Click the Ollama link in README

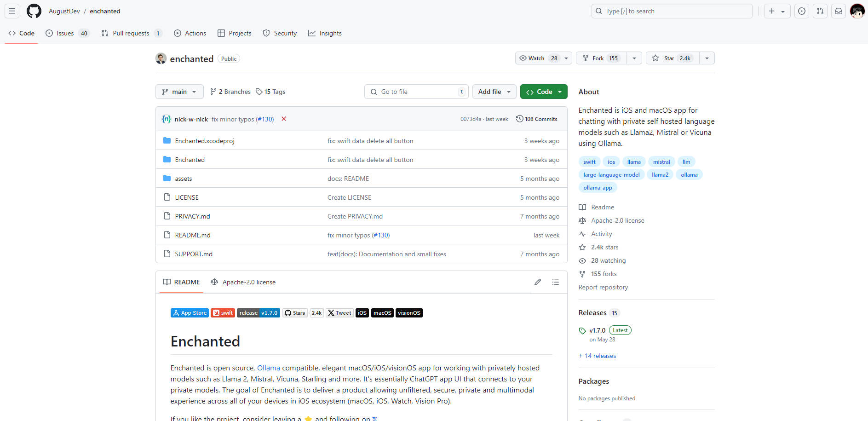point(268,368)
